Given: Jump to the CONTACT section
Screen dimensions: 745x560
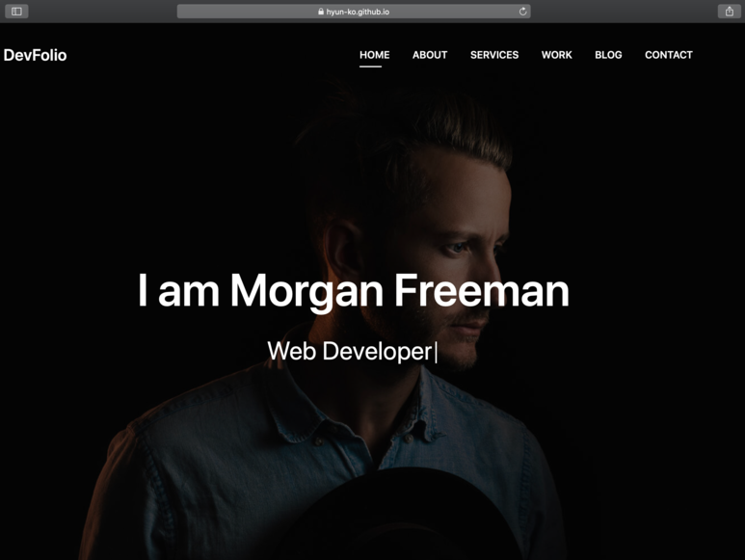Looking at the screenshot, I should (x=669, y=55).
